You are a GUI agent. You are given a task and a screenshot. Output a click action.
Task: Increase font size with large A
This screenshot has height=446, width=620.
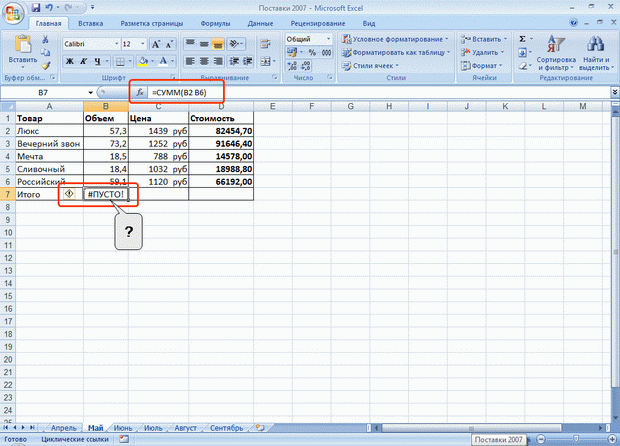(156, 44)
